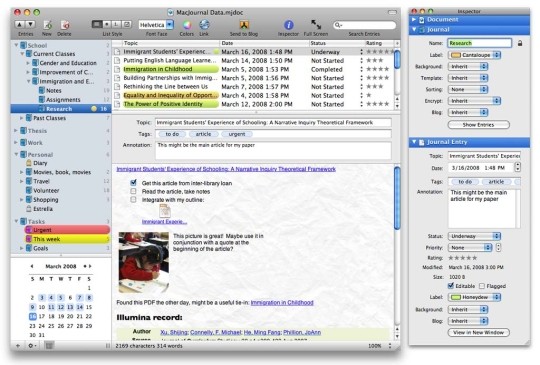This screenshot has height=365, width=540.
Task: Click the classroom photo thumbnail
Action: click(144, 263)
